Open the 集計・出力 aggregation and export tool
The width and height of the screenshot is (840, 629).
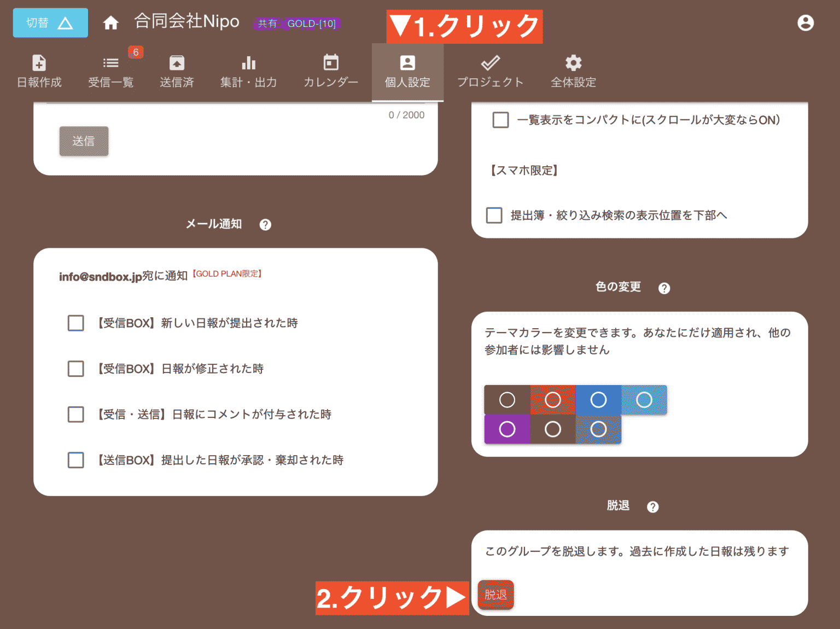249,71
